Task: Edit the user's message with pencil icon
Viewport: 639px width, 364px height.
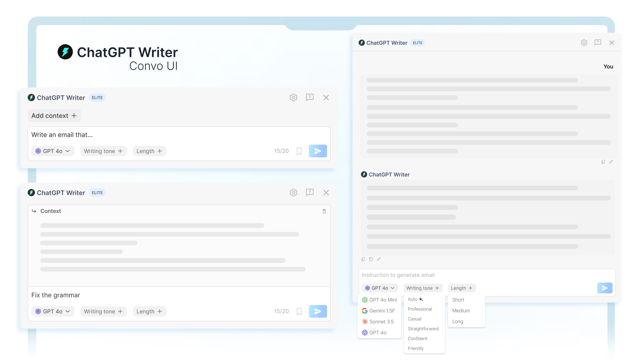Action: [611, 162]
